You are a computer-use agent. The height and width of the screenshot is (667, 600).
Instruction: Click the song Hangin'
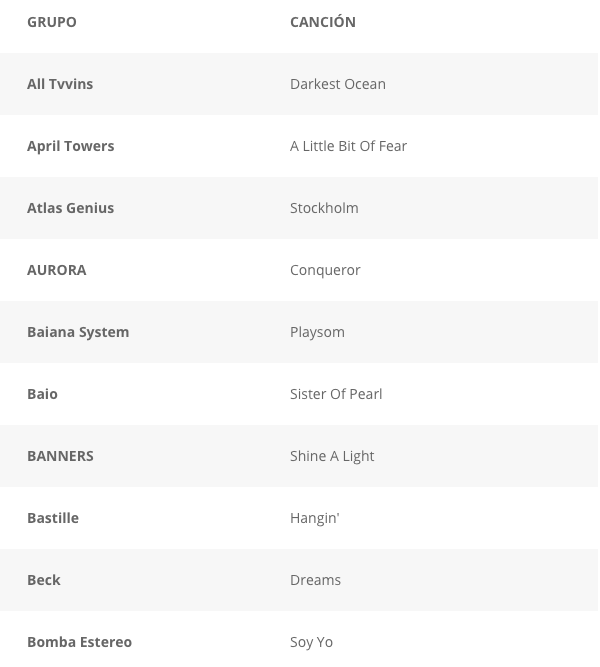(x=314, y=518)
